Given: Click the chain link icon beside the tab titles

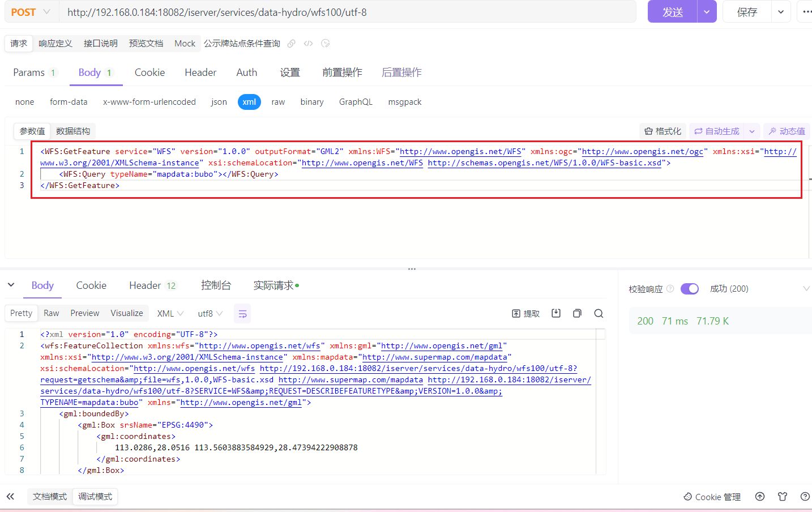Looking at the screenshot, I should pos(290,43).
